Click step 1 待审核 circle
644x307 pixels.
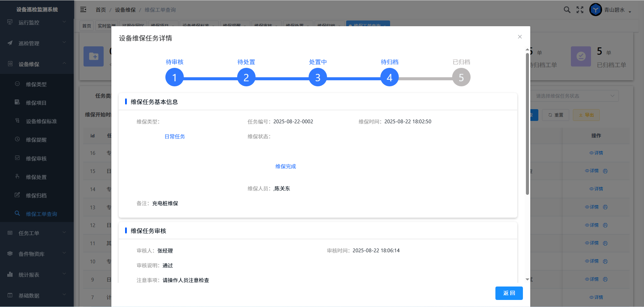click(x=174, y=78)
